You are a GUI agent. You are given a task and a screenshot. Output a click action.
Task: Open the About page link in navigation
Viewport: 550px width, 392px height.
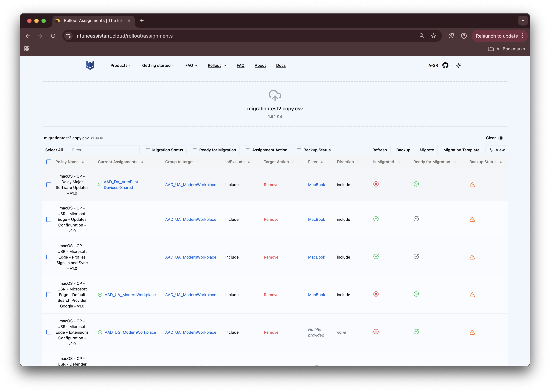[260, 65]
